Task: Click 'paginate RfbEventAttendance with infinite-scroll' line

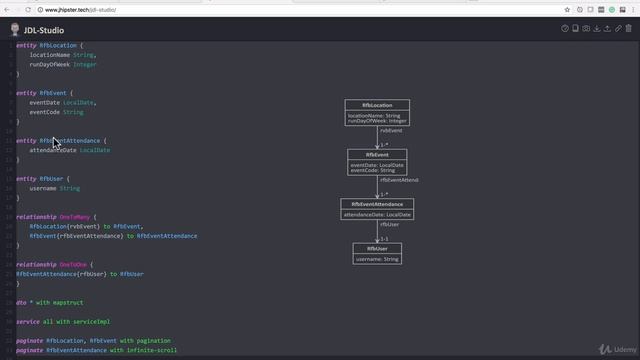Action: (96, 350)
